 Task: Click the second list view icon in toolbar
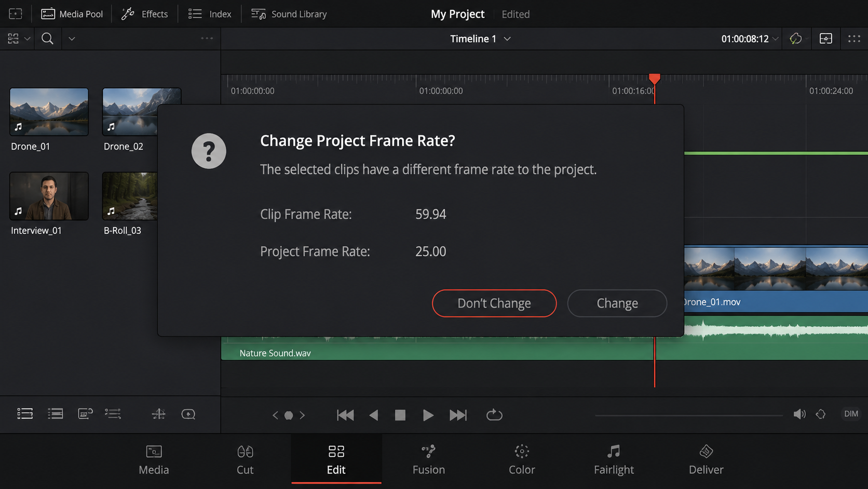[56, 414]
